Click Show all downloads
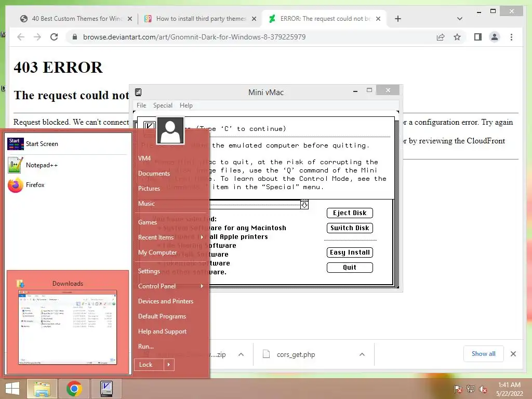This screenshot has width=532, height=399. (484, 354)
